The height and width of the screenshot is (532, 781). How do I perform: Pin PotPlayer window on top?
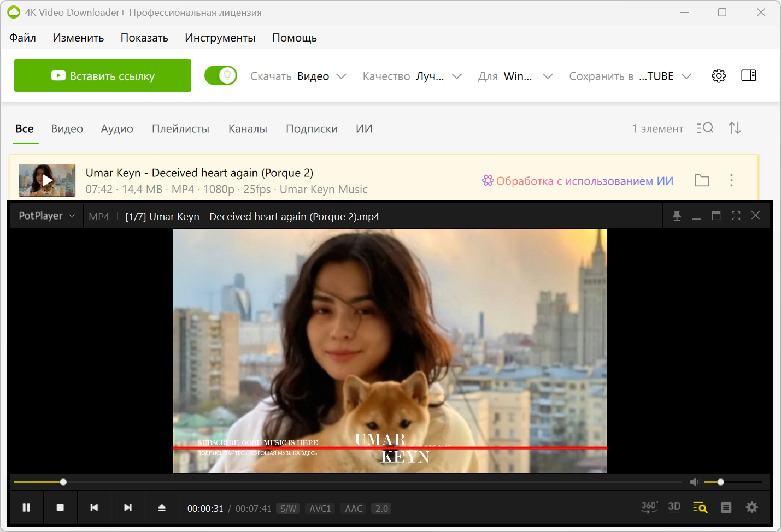pos(677,216)
